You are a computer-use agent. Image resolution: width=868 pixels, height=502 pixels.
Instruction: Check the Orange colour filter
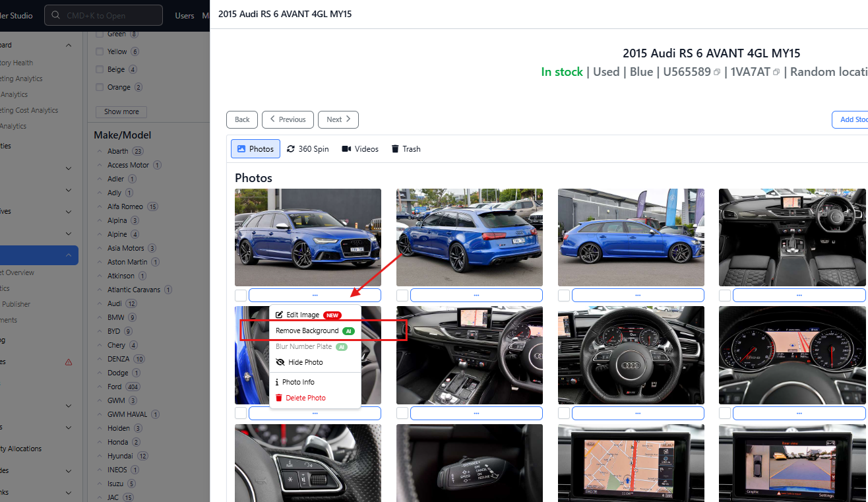click(x=100, y=87)
